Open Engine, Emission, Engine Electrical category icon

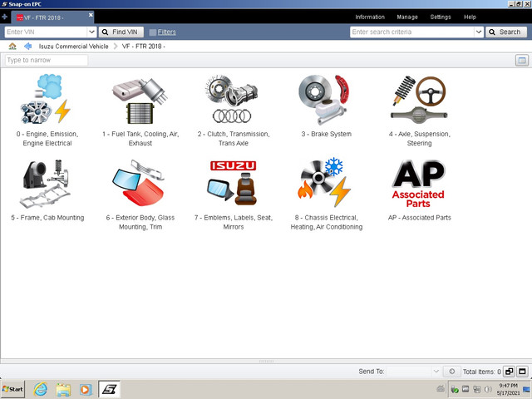[x=47, y=99]
